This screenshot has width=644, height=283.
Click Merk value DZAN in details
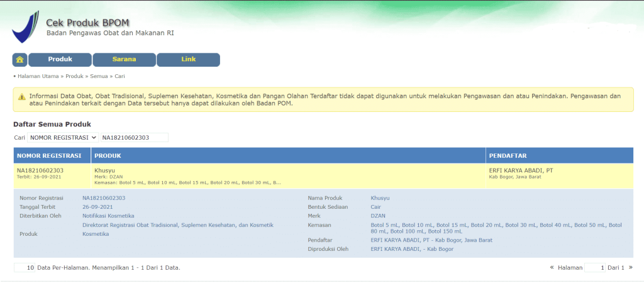pos(378,216)
